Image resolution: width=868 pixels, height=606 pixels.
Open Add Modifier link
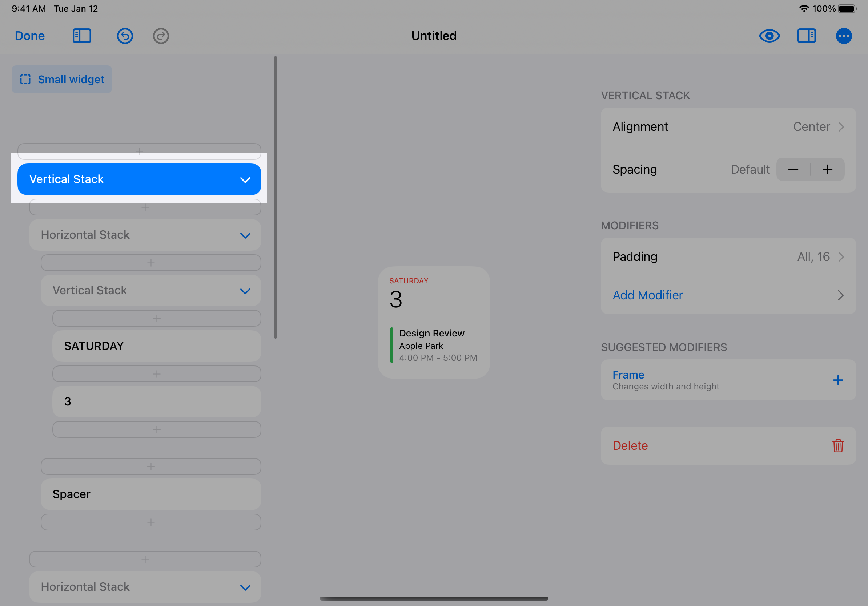coord(647,295)
